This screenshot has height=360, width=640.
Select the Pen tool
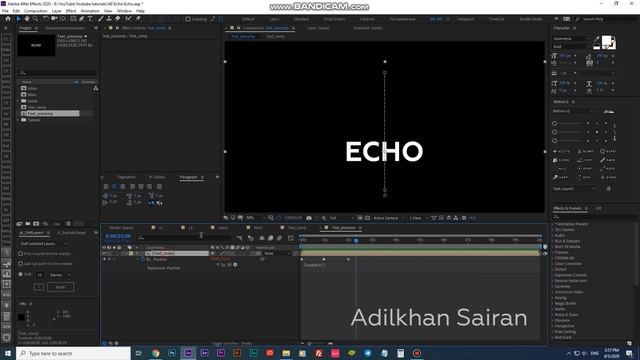click(82, 19)
